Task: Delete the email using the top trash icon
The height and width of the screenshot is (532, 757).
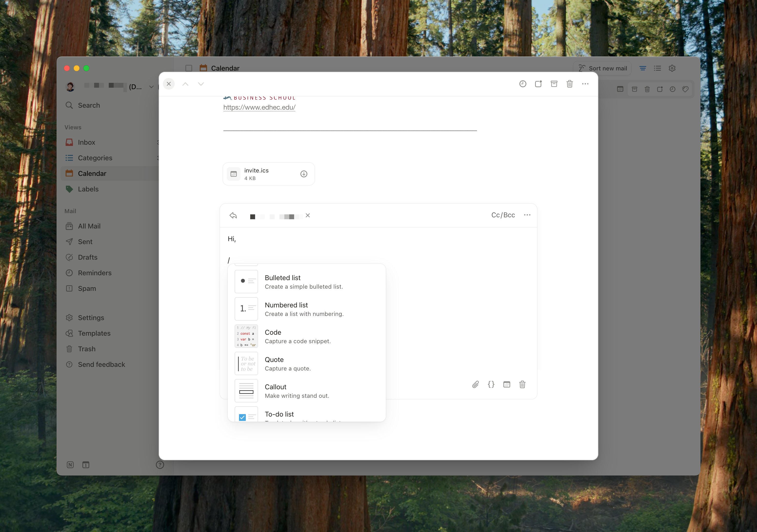Action: coord(569,84)
